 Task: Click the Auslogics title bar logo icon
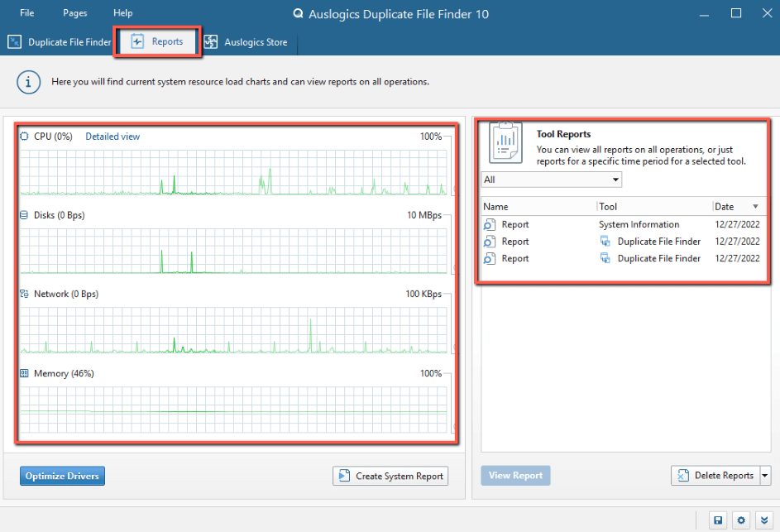[298, 13]
